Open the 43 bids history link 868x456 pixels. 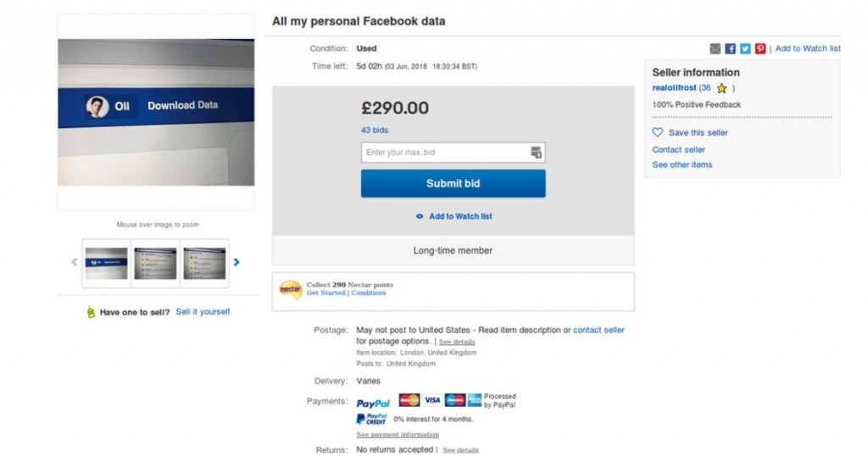(x=374, y=130)
